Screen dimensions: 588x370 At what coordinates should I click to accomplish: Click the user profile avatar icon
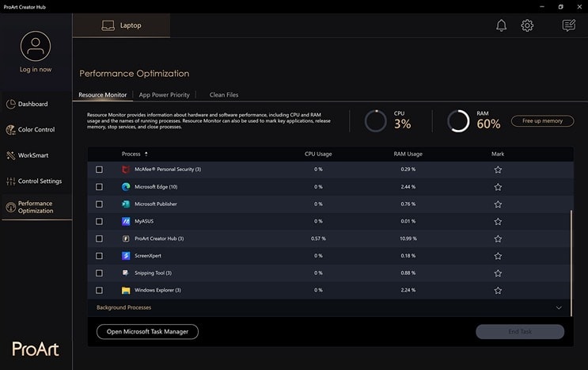coord(36,46)
